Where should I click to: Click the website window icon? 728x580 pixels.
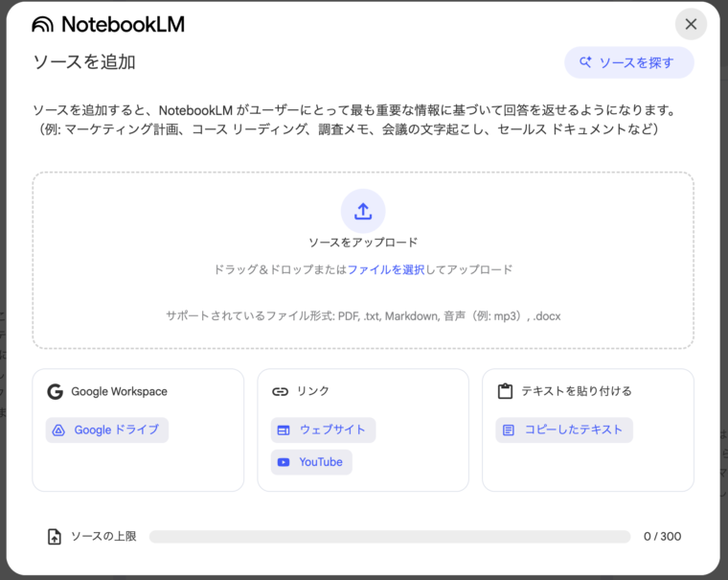(x=283, y=430)
